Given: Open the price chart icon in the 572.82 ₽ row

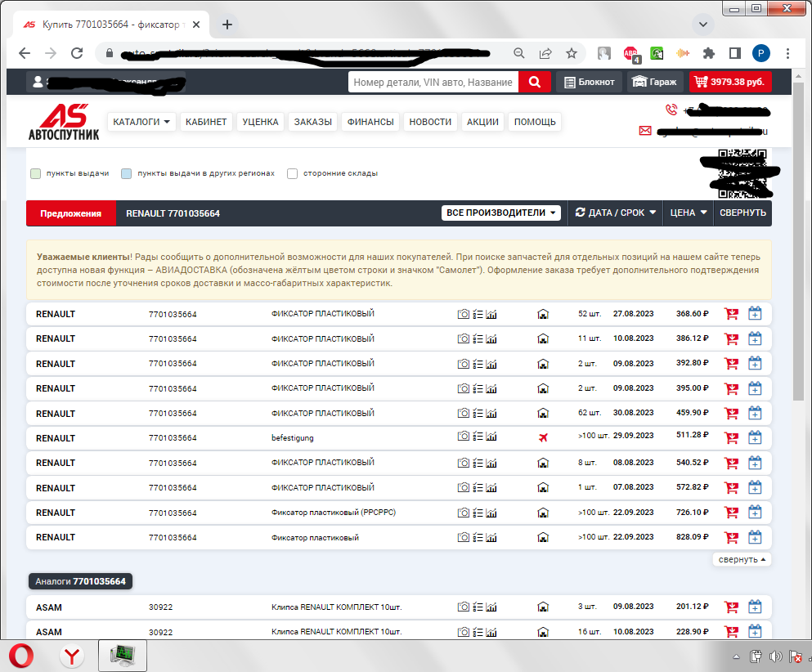Looking at the screenshot, I should click(x=491, y=488).
